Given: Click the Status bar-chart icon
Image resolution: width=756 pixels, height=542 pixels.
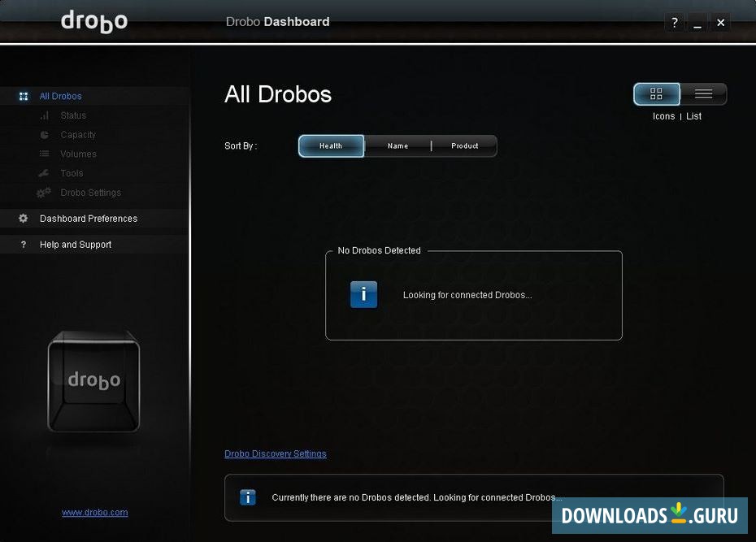Looking at the screenshot, I should [45, 115].
